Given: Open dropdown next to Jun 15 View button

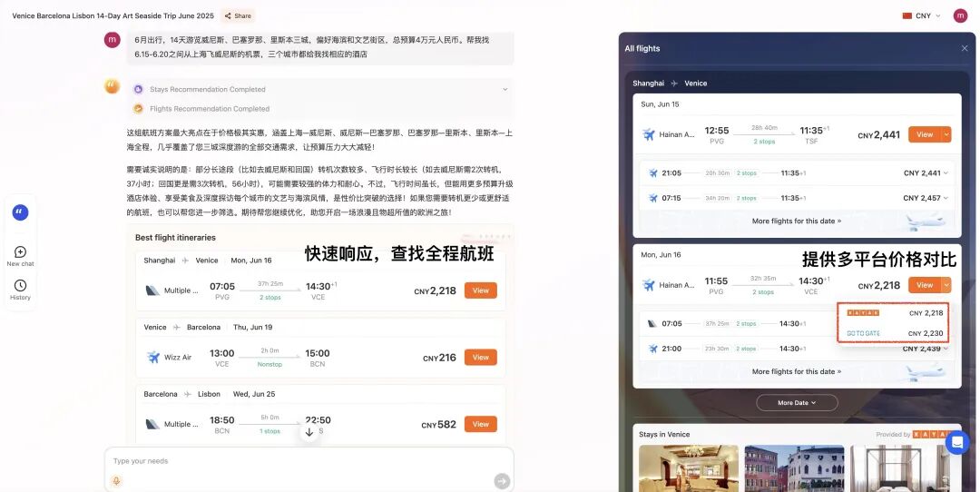Looking at the screenshot, I should (x=946, y=134).
